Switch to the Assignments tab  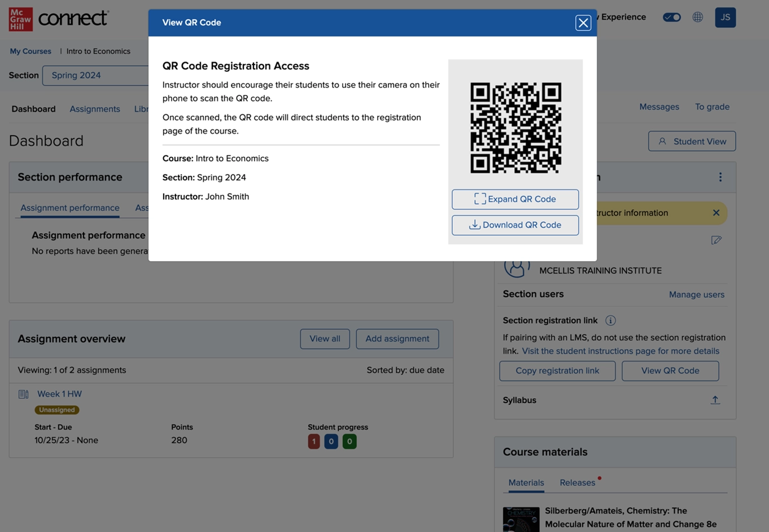[x=95, y=109]
